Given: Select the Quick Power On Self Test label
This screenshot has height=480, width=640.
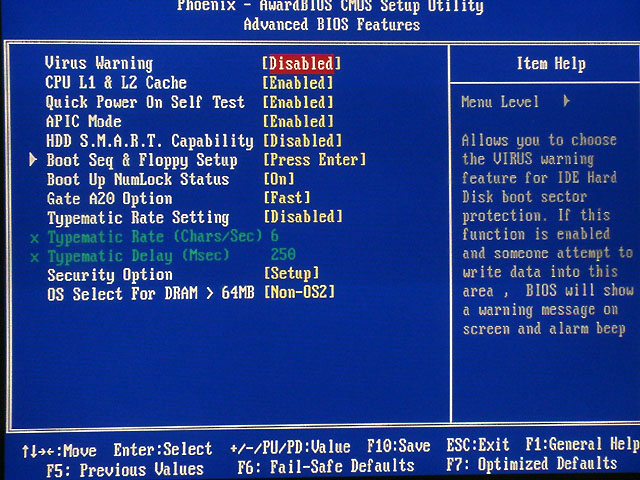Looking at the screenshot, I should point(145,102).
